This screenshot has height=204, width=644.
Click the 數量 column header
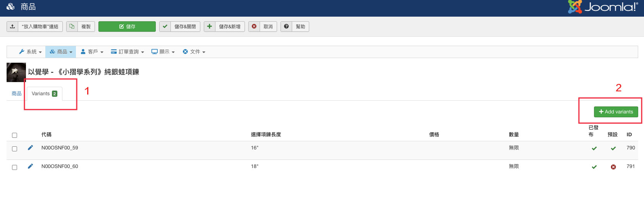(x=514, y=135)
